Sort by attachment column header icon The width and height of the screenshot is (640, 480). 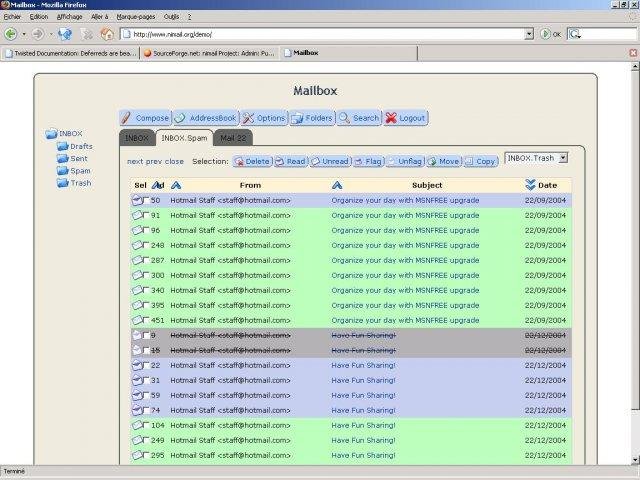tap(158, 185)
